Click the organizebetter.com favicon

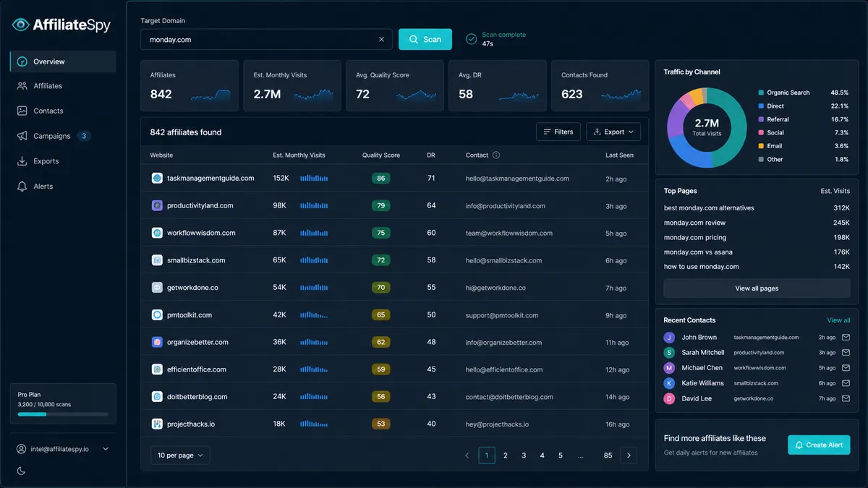coord(157,343)
